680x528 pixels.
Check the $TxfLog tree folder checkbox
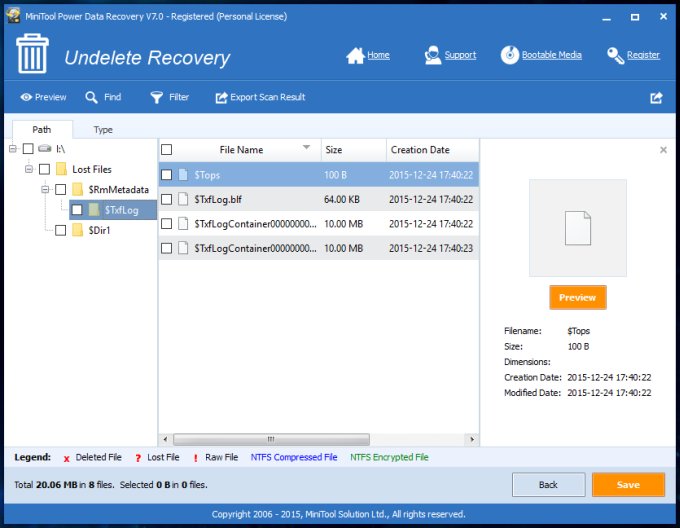(77, 210)
